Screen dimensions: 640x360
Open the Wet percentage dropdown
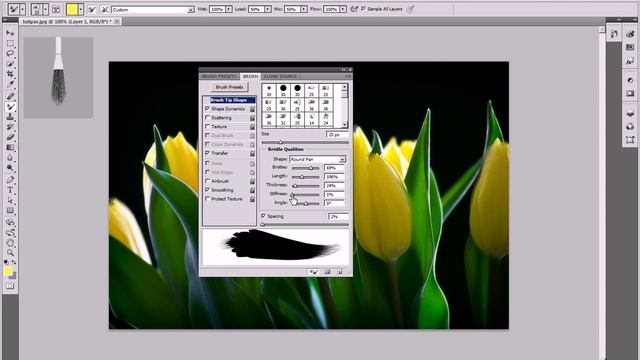pyautogui.click(x=229, y=9)
